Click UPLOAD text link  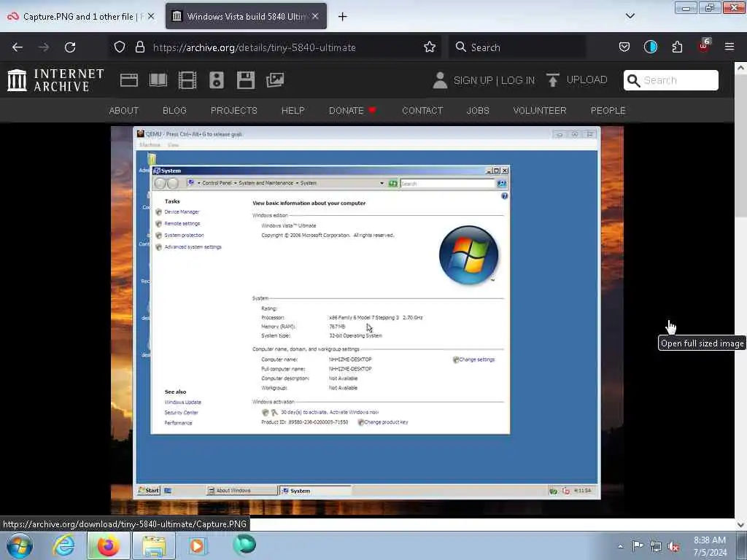(x=587, y=79)
